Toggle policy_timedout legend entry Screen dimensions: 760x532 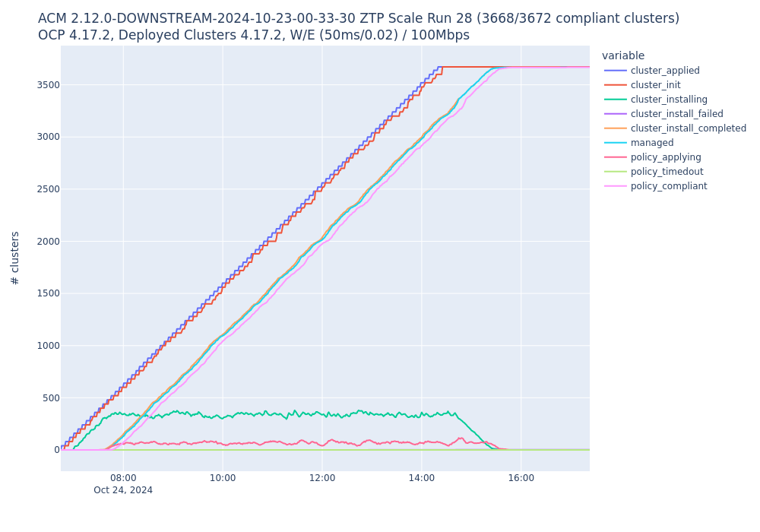coord(654,172)
